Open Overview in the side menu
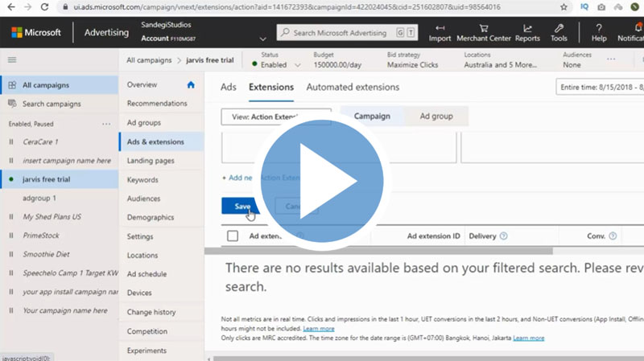The height and width of the screenshot is (361, 644). point(142,84)
